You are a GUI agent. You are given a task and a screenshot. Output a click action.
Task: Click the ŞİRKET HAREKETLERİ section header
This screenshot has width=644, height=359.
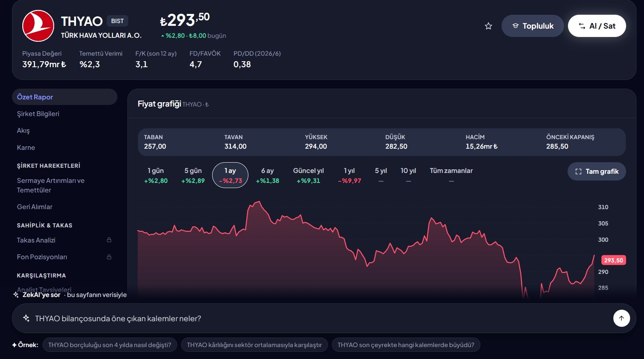[49, 166]
